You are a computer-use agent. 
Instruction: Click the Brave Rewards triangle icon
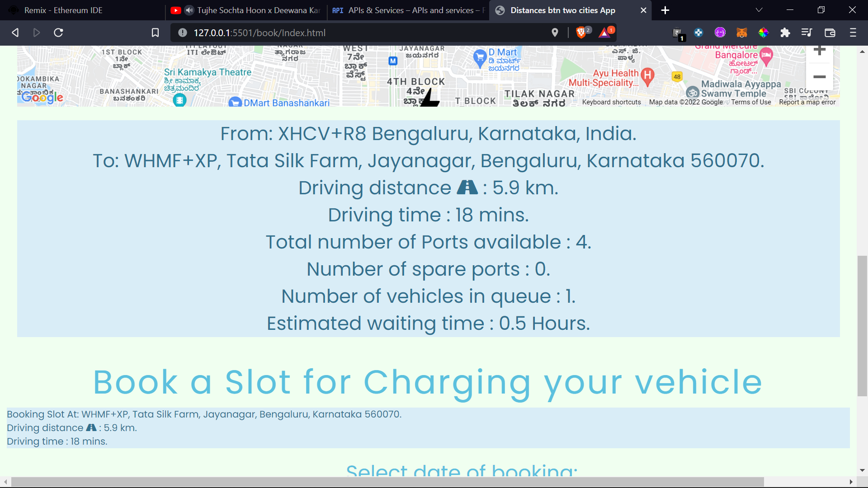[604, 33]
